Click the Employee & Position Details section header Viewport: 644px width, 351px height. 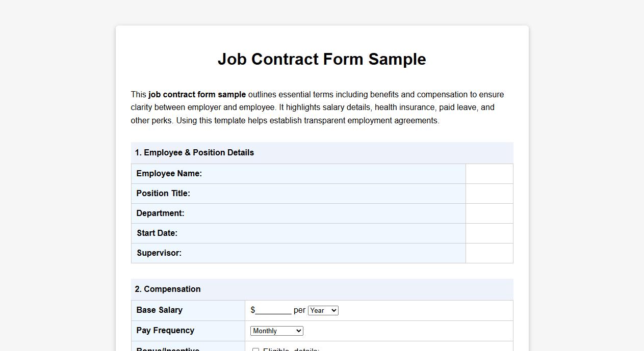194,152
